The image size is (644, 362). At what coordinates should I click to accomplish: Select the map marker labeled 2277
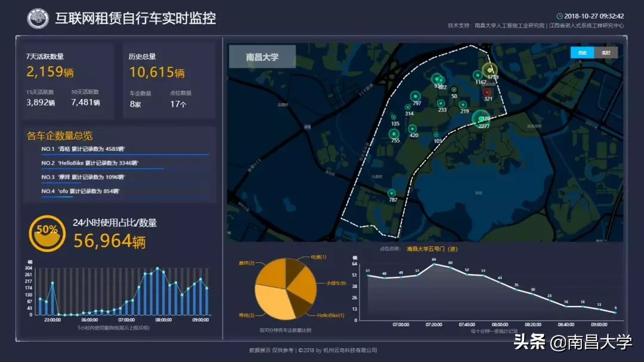(481, 119)
